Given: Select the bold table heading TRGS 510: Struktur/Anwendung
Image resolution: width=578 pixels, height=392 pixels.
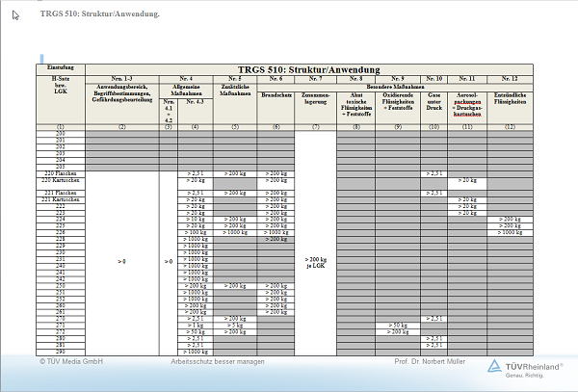Looking at the screenshot, I should pyautogui.click(x=308, y=69).
